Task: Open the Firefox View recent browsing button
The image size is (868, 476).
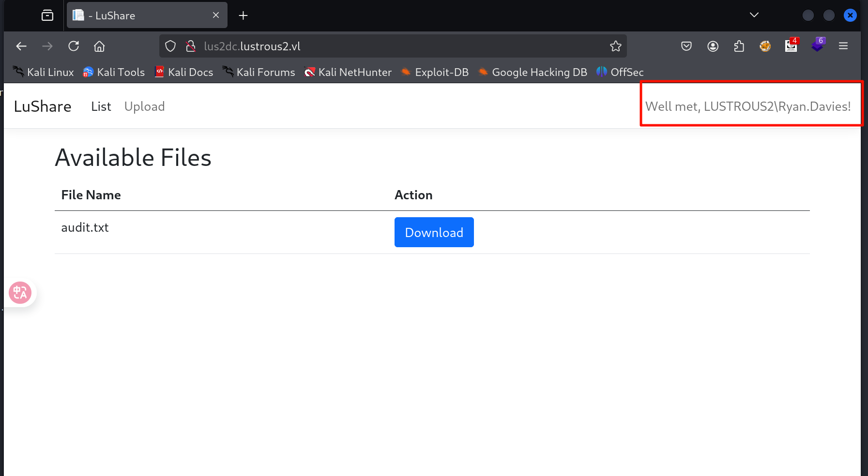Action: (47, 15)
